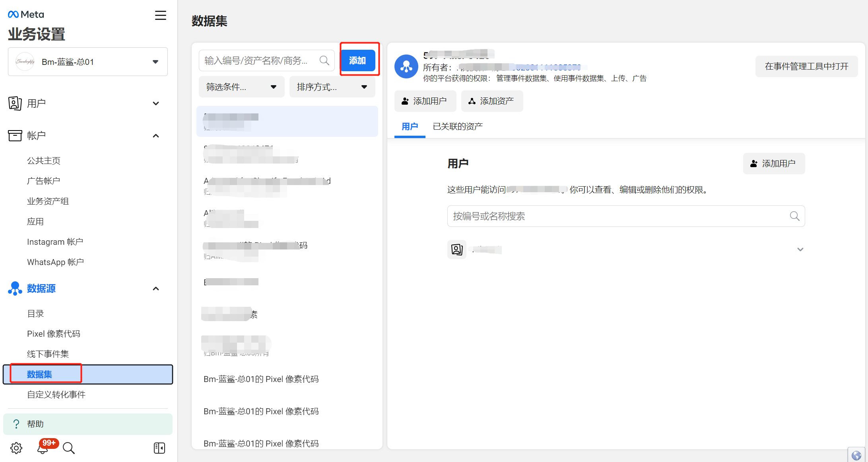Open Instagram 帐户 in sidebar
Screen dimensions: 868x462
point(55,242)
